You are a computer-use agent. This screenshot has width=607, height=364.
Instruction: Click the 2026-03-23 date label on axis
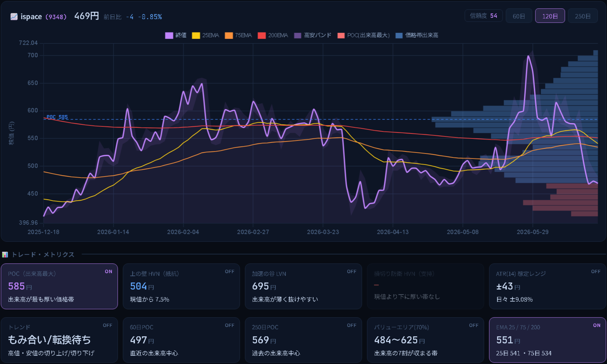(x=323, y=232)
